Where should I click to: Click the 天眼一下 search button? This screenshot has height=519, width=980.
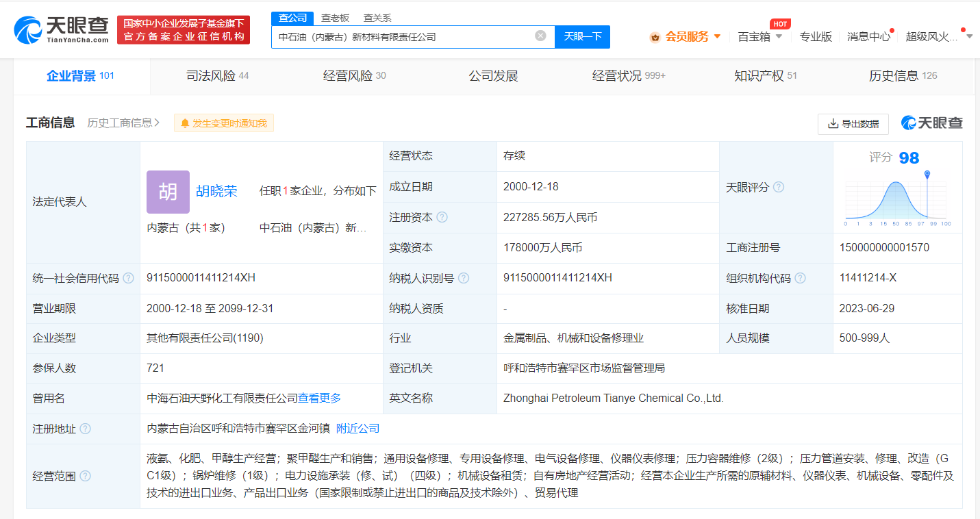pos(582,36)
